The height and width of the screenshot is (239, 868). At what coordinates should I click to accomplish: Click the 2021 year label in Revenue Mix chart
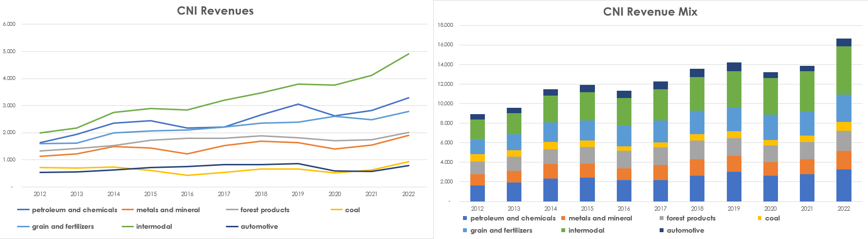click(x=807, y=208)
